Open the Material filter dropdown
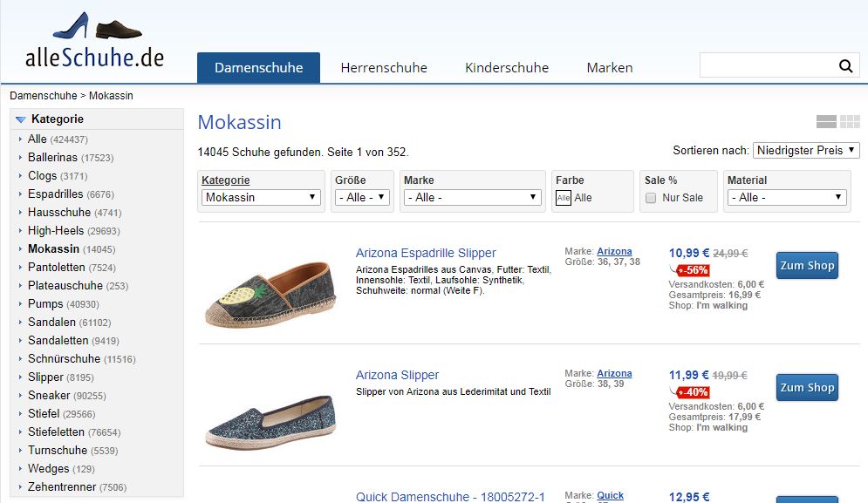 pos(787,198)
